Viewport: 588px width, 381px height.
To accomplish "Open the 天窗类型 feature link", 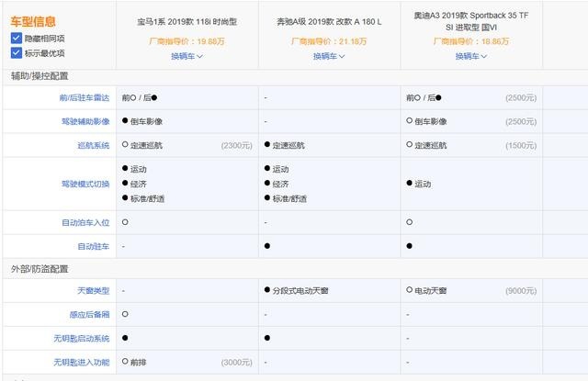I will point(94,290).
